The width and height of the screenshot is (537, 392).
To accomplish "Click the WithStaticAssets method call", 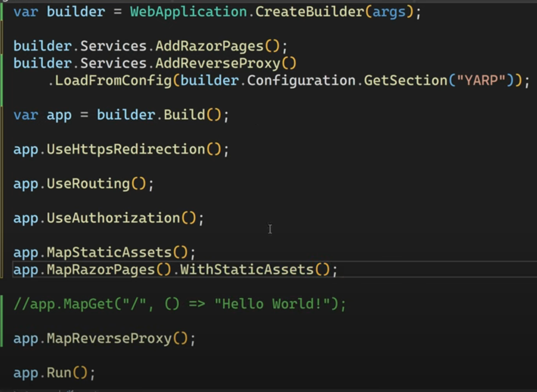I will pos(247,270).
